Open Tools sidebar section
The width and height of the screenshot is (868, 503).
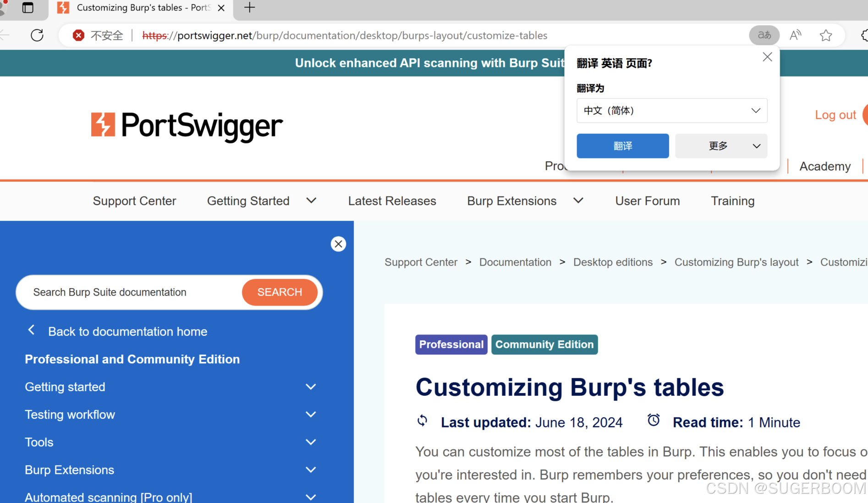(x=39, y=442)
